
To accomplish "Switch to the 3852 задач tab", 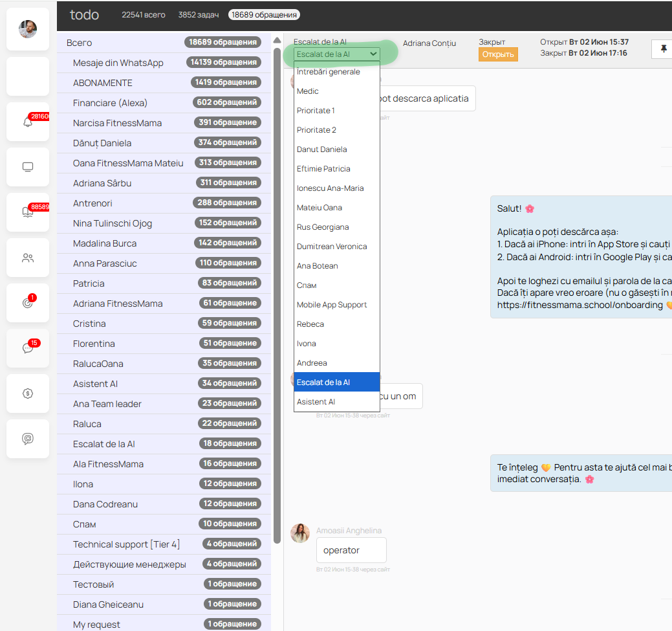I will point(199,15).
